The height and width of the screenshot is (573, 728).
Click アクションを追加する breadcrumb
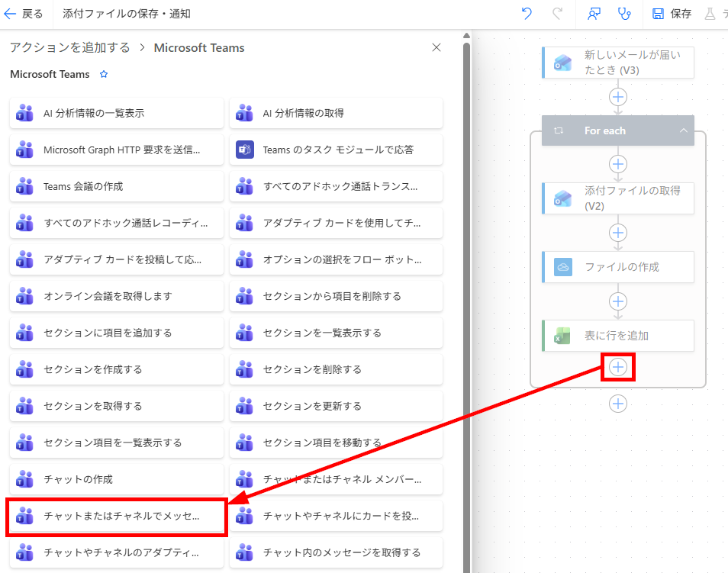click(70, 47)
